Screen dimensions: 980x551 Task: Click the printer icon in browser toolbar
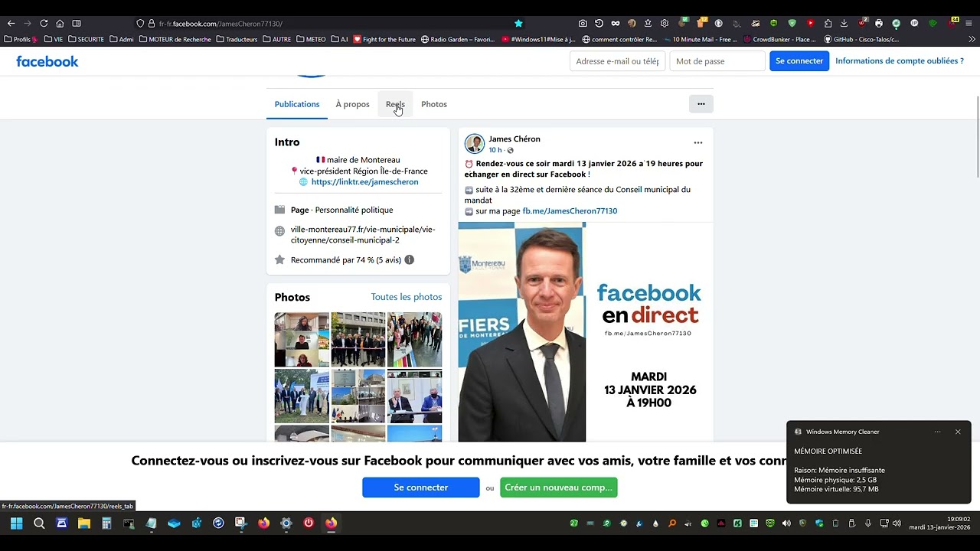(879, 24)
